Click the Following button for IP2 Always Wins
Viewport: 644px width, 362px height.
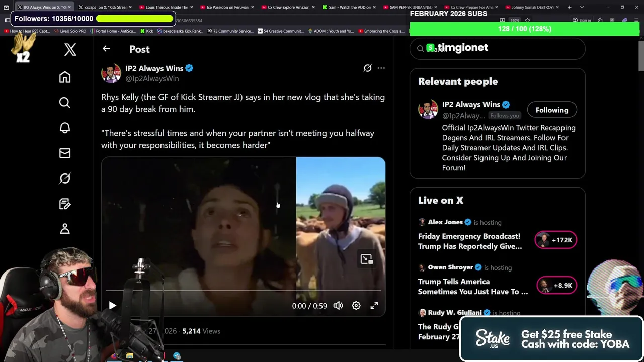[552, 110]
